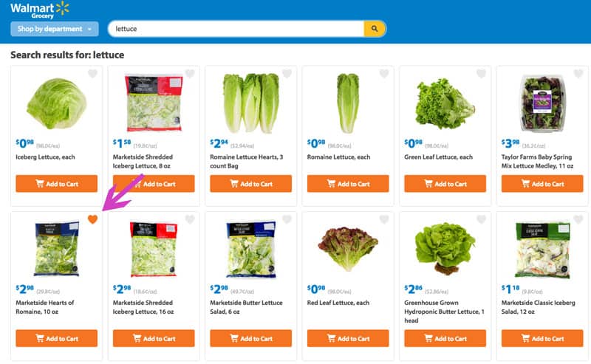Image resolution: width=591 pixels, height=364 pixels.
Task: Favorite Romaine Lettuce Hearts 3 count Bag
Action: pyautogui.click(x=287, y=74)
